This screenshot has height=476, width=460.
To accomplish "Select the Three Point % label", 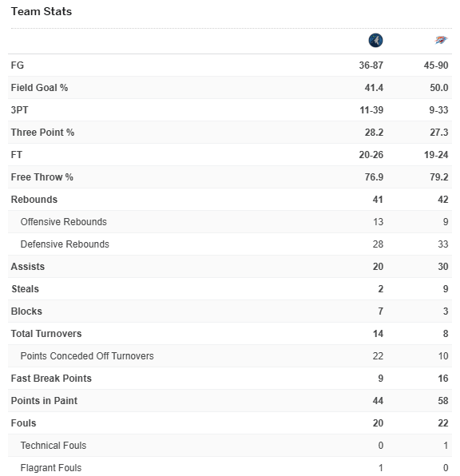I will (42, 133).
